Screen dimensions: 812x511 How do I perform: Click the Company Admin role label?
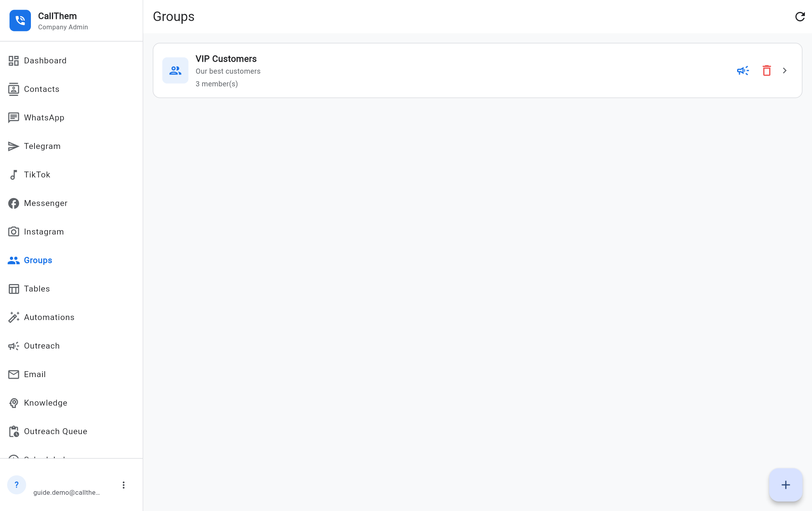(63, 27)
